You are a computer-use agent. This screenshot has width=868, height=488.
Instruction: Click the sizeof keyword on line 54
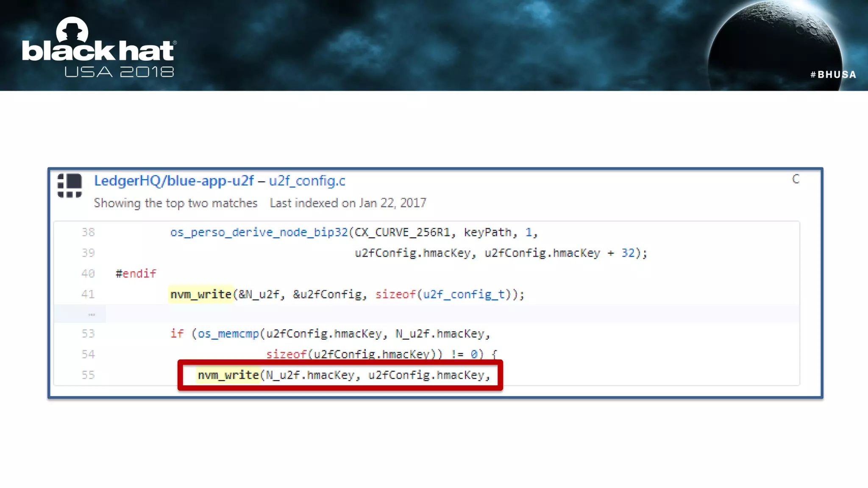286,354
